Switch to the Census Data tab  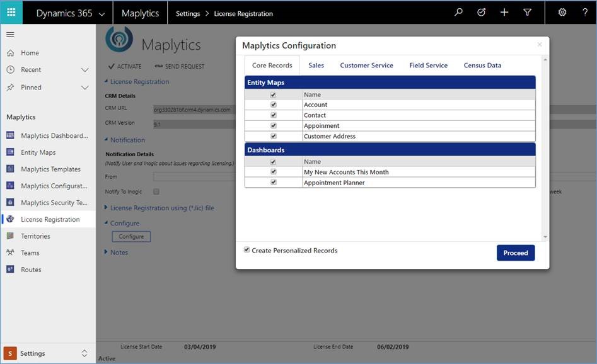click(x=482, y=65)
